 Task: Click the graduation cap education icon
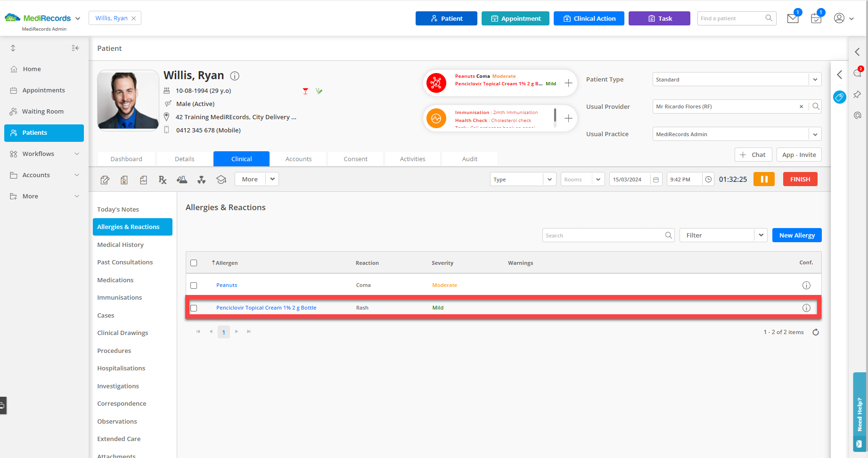221,180
